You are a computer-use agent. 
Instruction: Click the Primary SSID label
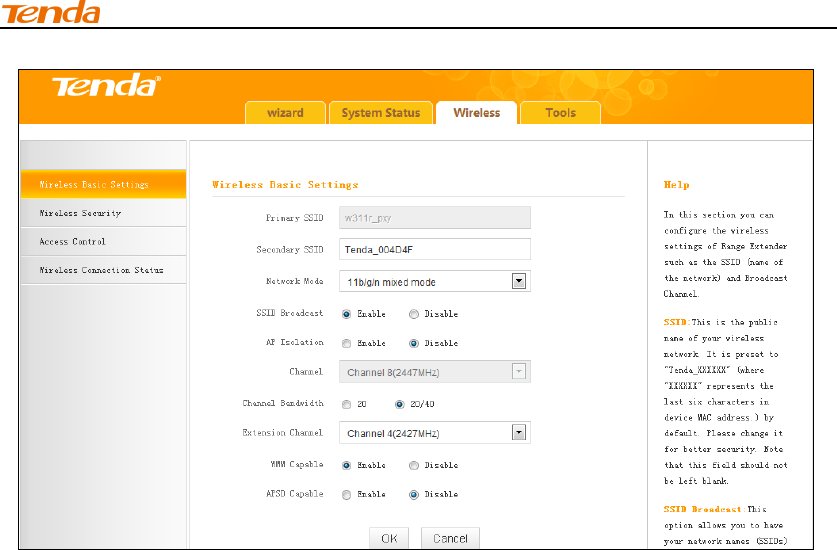tap(295, 218)
